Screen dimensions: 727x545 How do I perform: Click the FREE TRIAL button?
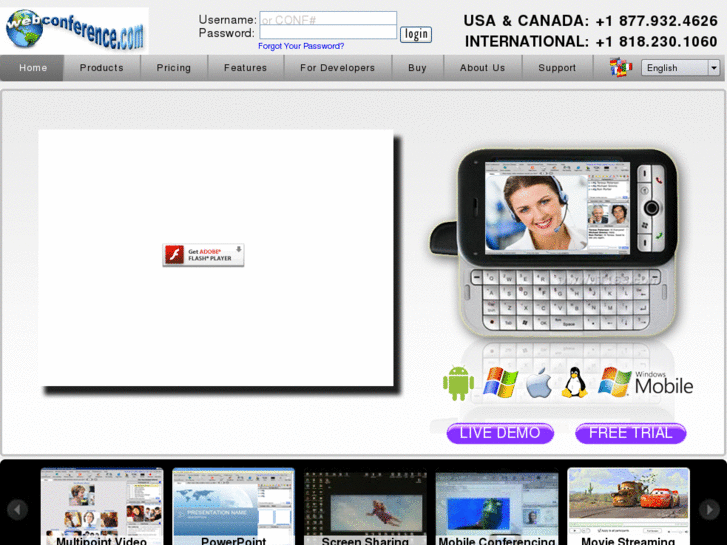631,433
